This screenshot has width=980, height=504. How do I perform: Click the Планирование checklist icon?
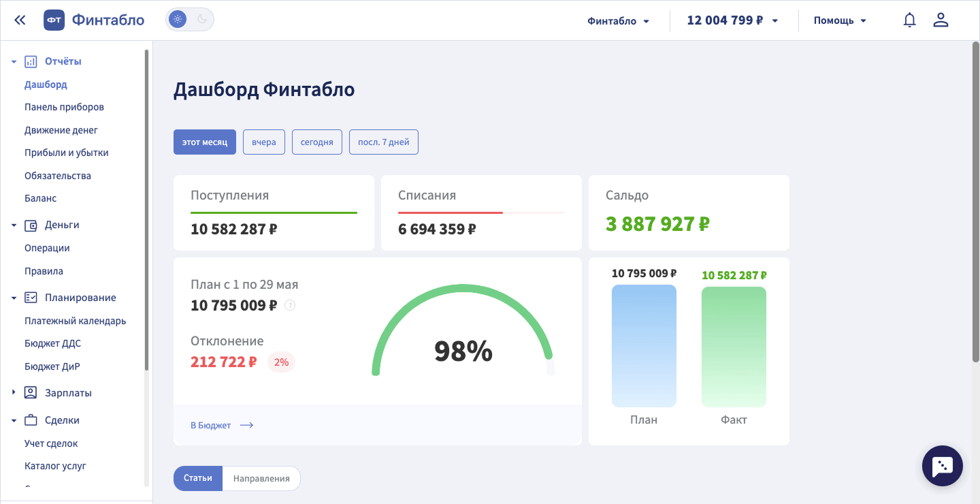(x=31, y=298)
